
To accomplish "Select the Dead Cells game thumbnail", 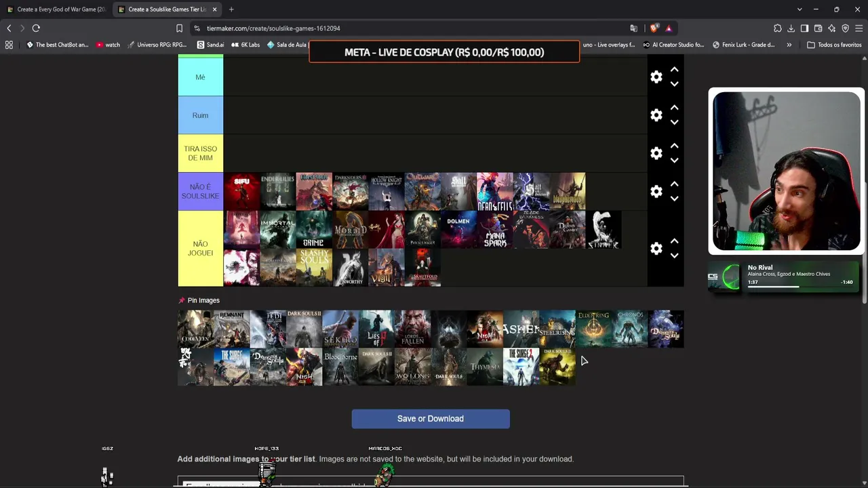I will [495, 192].
